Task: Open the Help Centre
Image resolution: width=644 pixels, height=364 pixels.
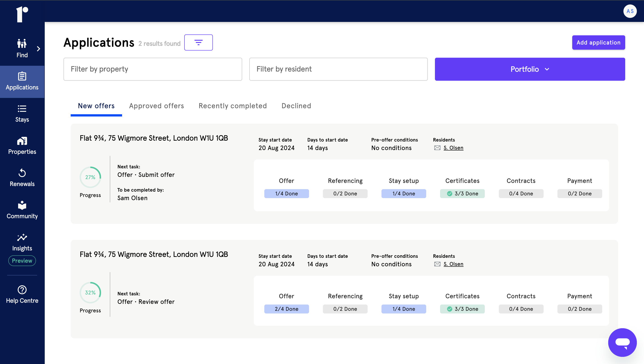Action: coord(22,294)
